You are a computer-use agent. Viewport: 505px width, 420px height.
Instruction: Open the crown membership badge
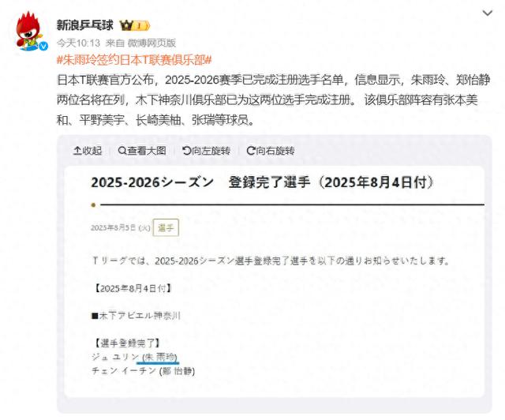135,25
